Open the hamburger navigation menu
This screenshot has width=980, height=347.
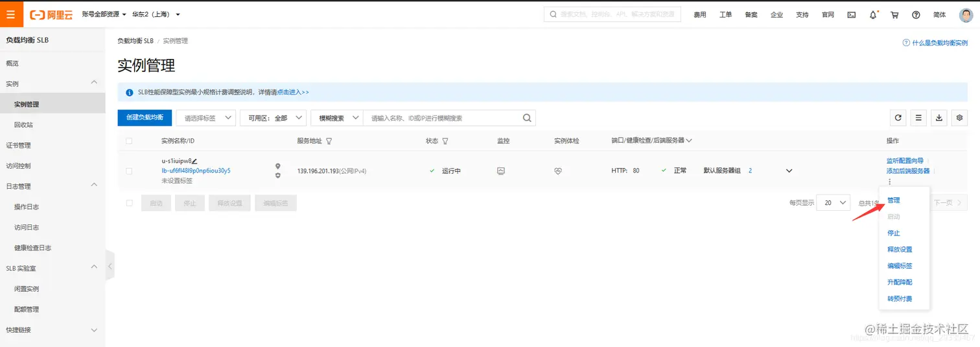[12, 14]
